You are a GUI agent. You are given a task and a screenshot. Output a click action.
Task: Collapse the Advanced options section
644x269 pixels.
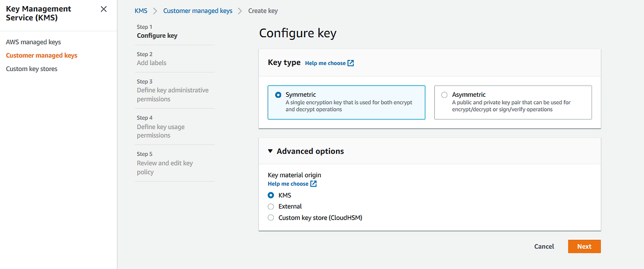tap(270, 151)
